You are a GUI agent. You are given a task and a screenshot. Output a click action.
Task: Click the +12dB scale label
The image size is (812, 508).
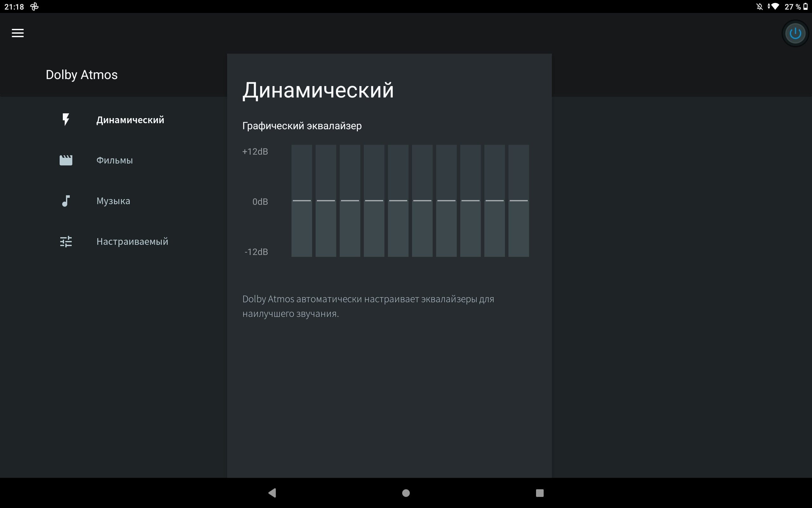coord(255,151)
